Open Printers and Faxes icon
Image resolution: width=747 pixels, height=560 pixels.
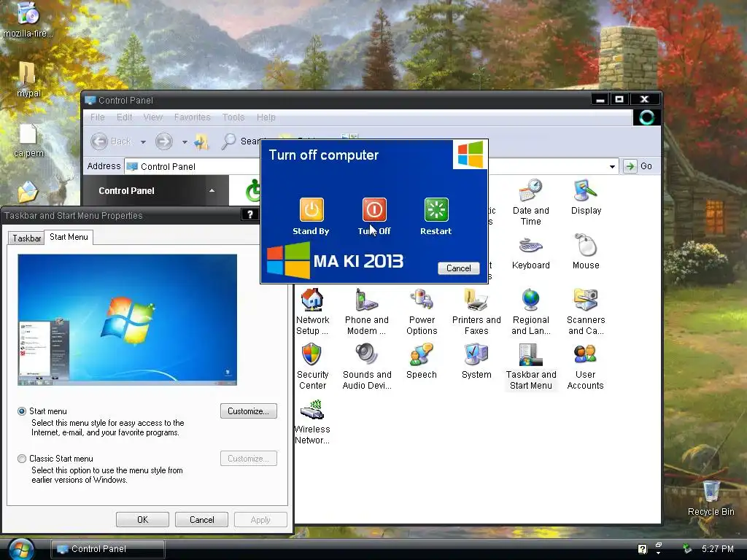[476, 312]
